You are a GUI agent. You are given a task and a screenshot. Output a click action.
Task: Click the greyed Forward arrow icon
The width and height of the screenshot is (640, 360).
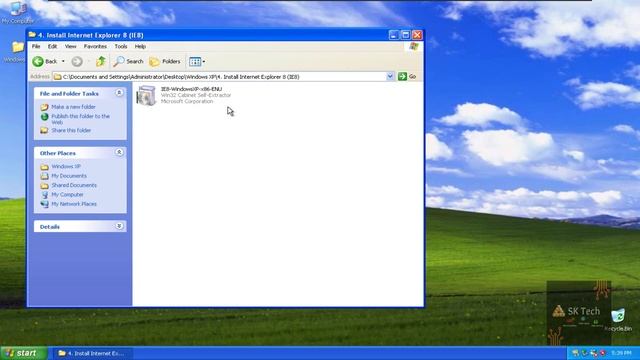pyautogui.click(x=77, y=61)
